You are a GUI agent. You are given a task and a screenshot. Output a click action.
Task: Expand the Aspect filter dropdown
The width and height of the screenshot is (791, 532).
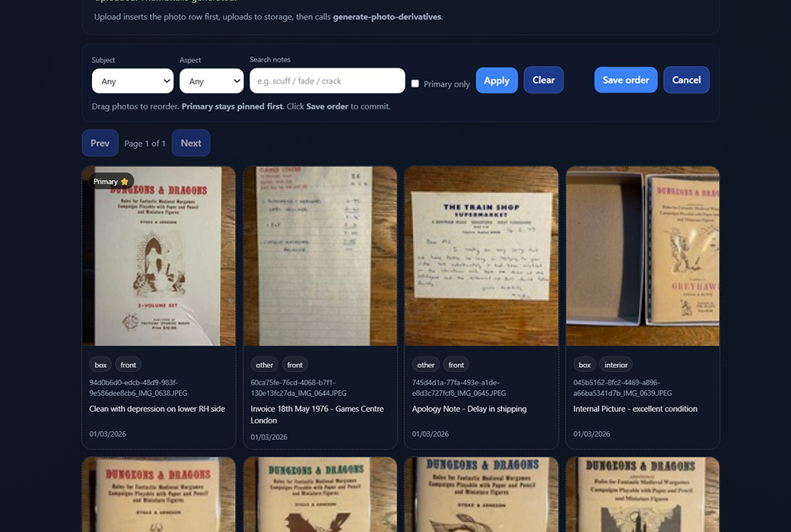click(x=211, y=81)
